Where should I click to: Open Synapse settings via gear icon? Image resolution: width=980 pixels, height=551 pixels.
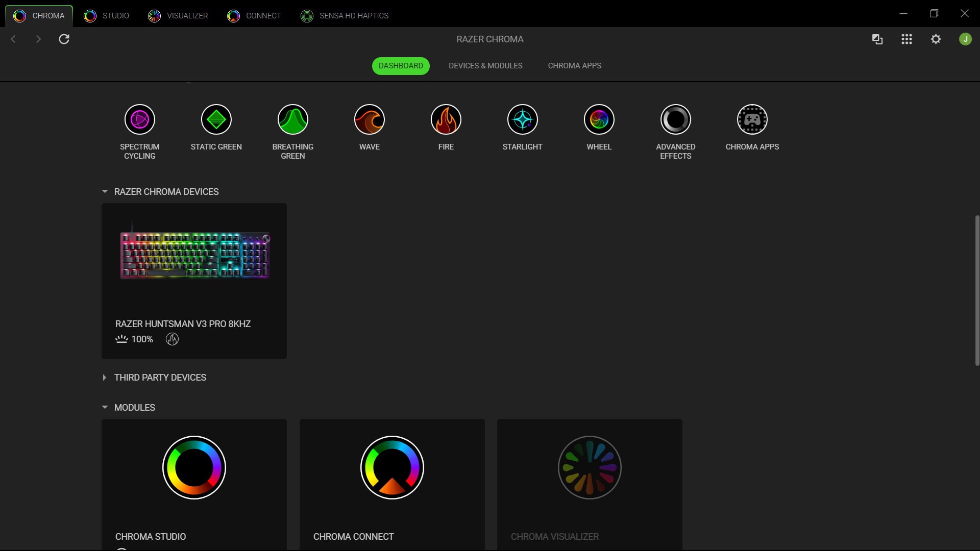pos(936,39)
